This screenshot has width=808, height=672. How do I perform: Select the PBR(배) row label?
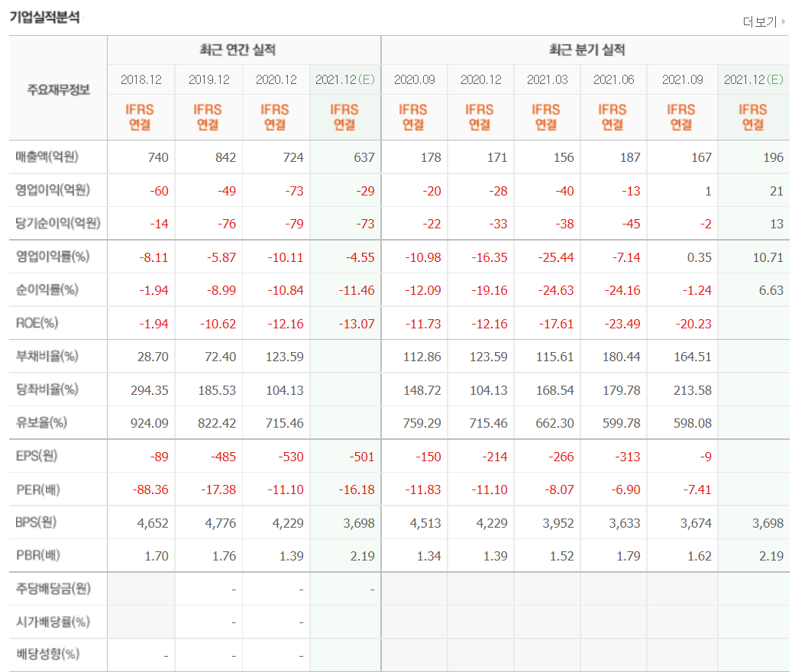pos(38,555)
